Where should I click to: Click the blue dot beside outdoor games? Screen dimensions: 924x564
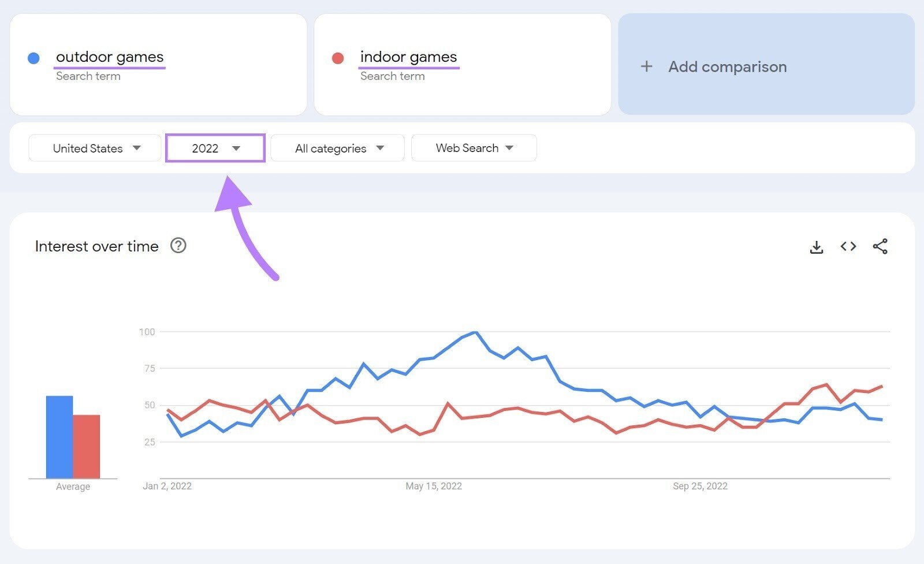tap(34, 57)
